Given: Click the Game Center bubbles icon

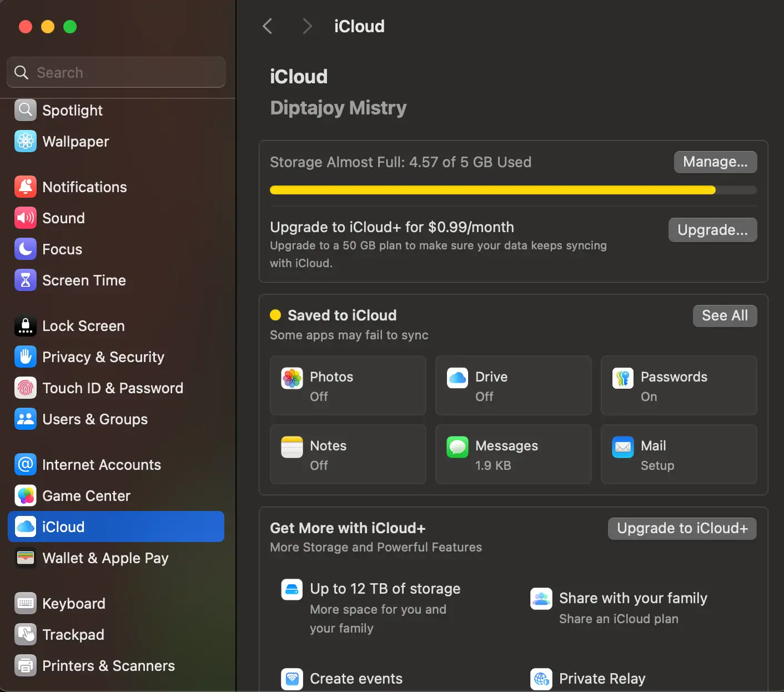Looking at the screenshot, I should point(26,495).
